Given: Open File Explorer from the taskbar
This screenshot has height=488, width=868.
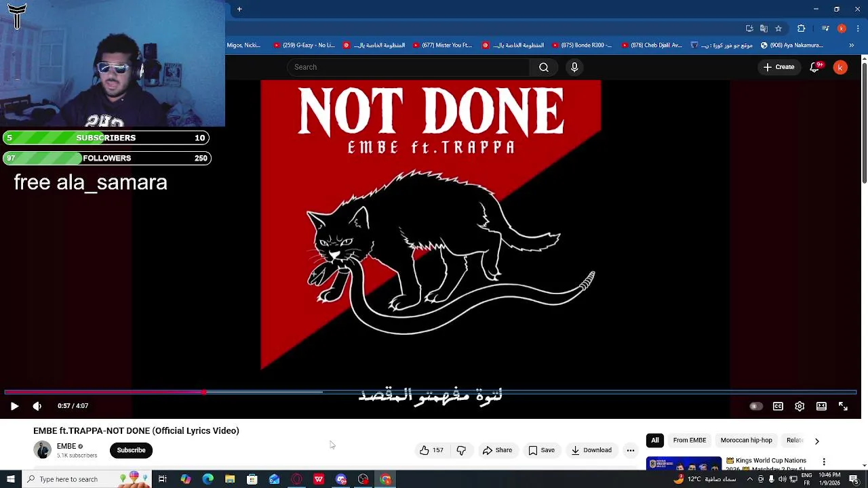Looking at the screenshot, I should [x=230, y=479].
